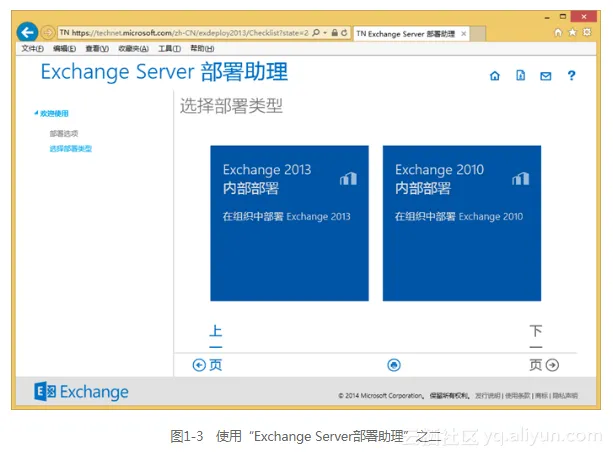
Task: Click the previous page circled arrow icon
Action: pos(199,366)
